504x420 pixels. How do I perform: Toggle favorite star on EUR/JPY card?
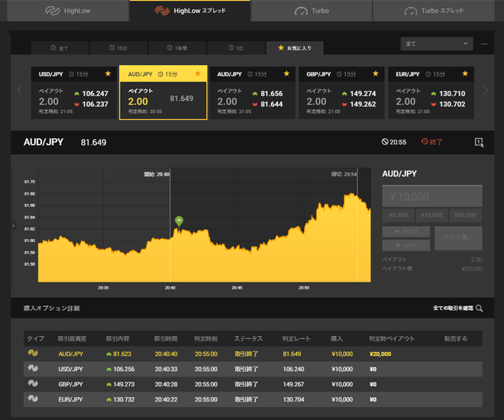point(465,73)
